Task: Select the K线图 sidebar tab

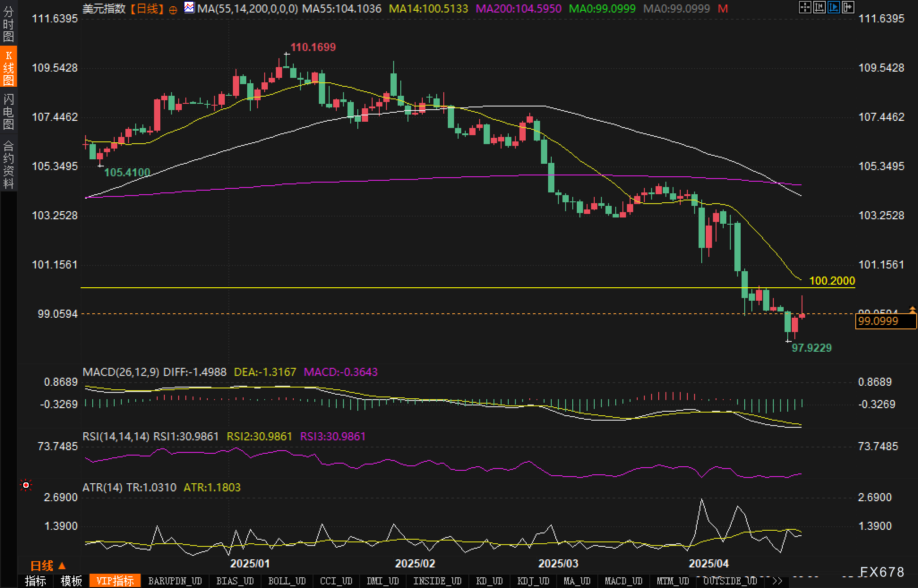Action: click(9, 67)
